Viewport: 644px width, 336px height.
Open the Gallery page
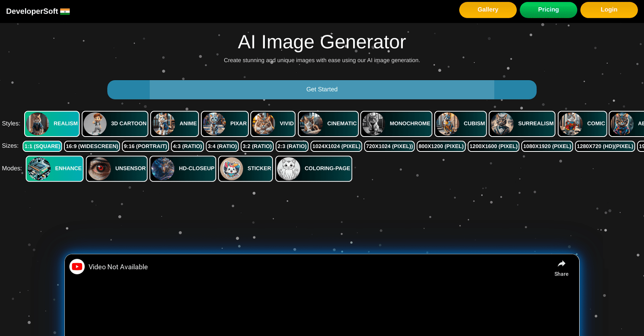pos(487,10)
